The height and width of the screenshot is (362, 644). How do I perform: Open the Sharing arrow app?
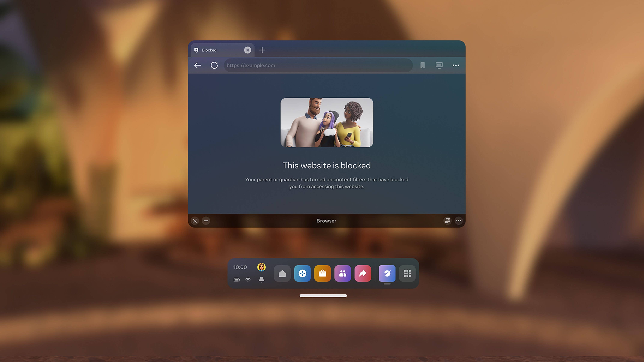coord(363,273)
